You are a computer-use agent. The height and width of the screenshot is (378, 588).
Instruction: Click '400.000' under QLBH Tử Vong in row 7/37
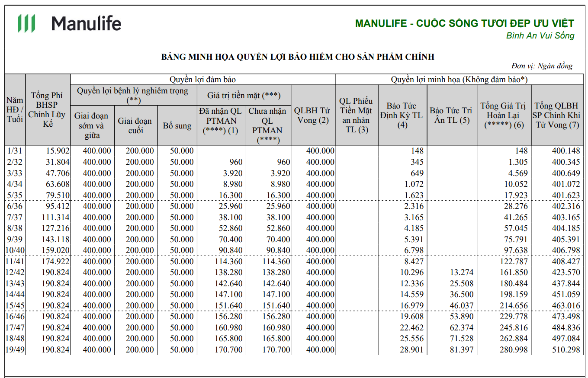pyautogui.click(x=320, y=217)
